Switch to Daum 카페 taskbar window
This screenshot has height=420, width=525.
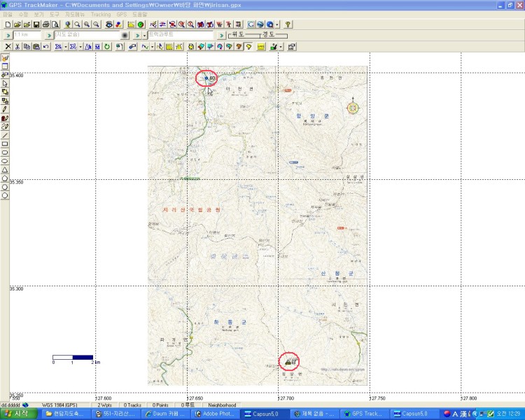click(x=167, y=414)
